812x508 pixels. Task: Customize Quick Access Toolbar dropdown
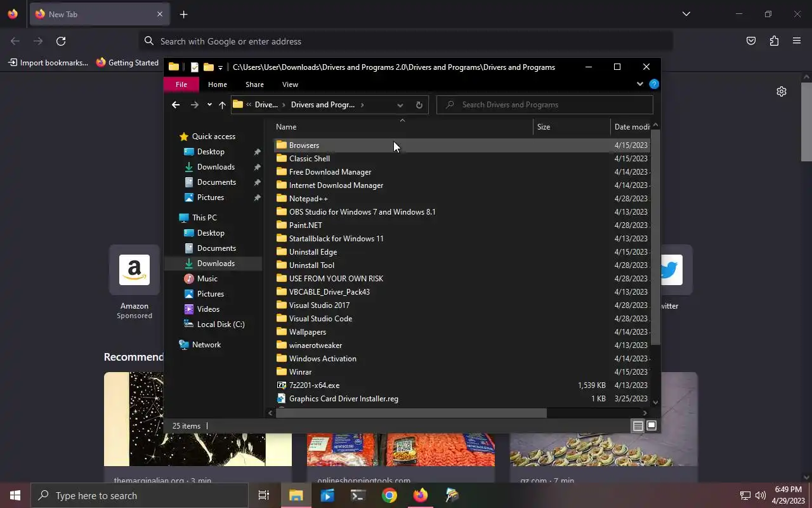tap(220, 67)
